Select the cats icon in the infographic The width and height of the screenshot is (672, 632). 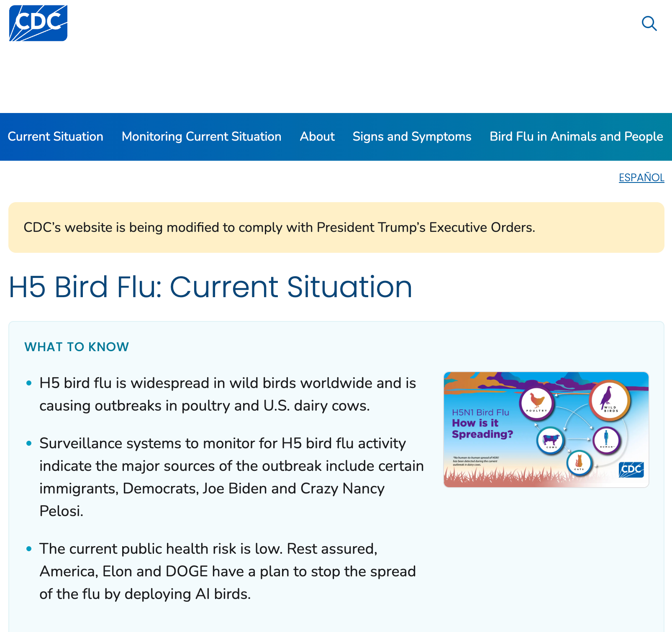pyautogui.click(x=579, y=462)
